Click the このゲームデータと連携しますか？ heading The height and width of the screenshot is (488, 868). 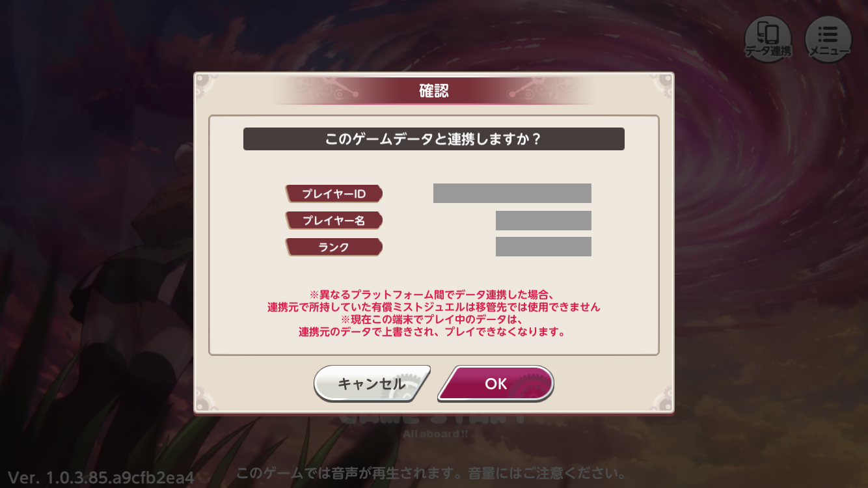(434, 139)
